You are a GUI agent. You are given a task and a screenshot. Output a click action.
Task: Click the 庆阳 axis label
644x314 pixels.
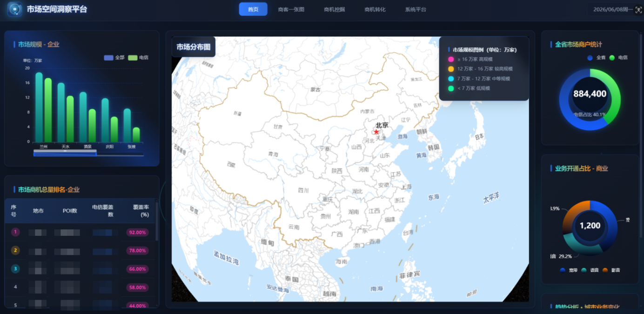(x=110, y=147)
